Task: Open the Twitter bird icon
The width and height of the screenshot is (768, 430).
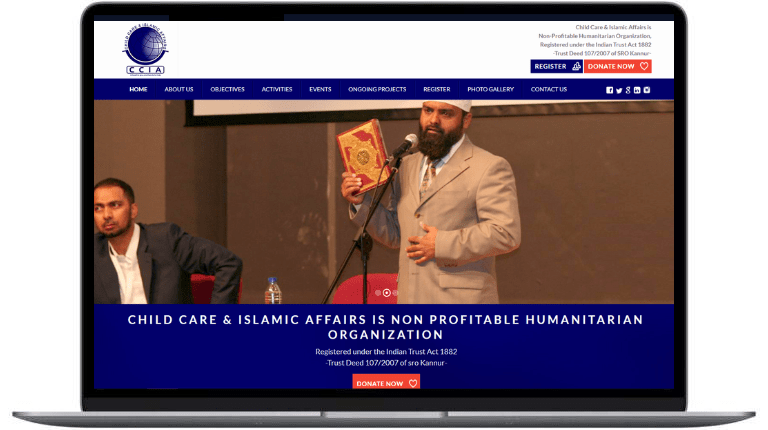Action: 619,90
